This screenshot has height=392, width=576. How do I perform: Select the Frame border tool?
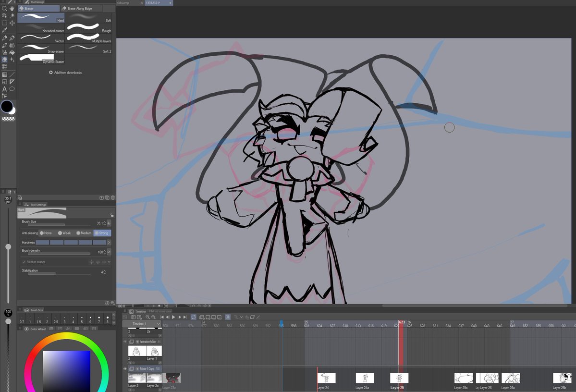point(4,82)
